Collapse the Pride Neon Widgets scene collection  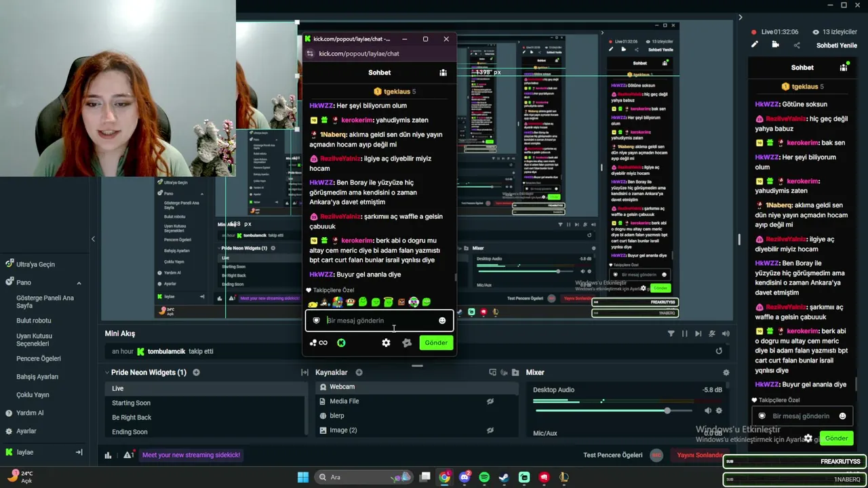click(106, 372)
